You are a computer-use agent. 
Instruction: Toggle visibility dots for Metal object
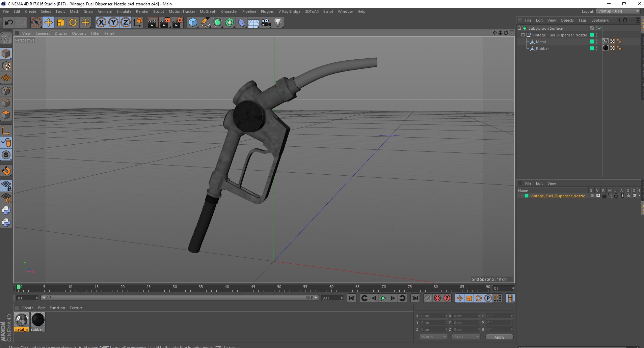597,42
